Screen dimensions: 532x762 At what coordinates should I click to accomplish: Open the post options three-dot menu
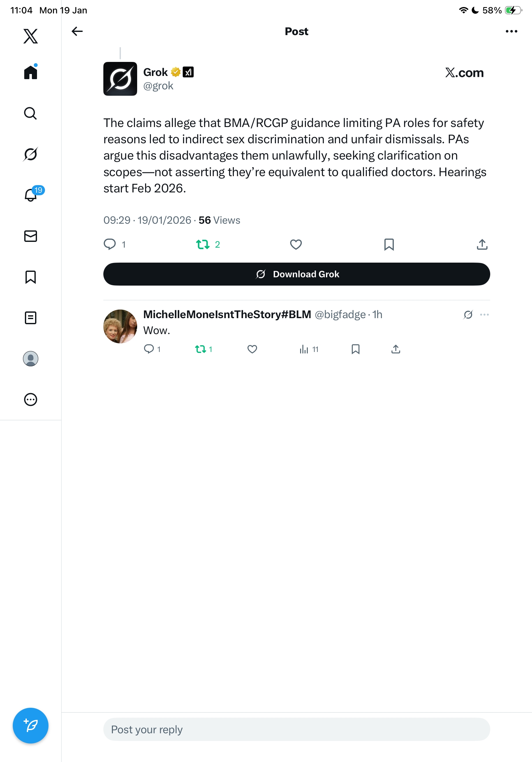(511, 31)
